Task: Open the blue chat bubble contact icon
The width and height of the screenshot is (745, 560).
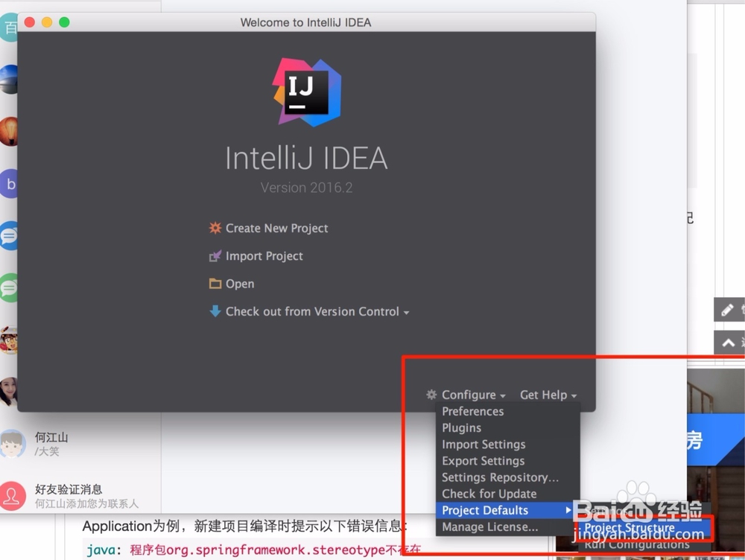Action: point(10,235)
